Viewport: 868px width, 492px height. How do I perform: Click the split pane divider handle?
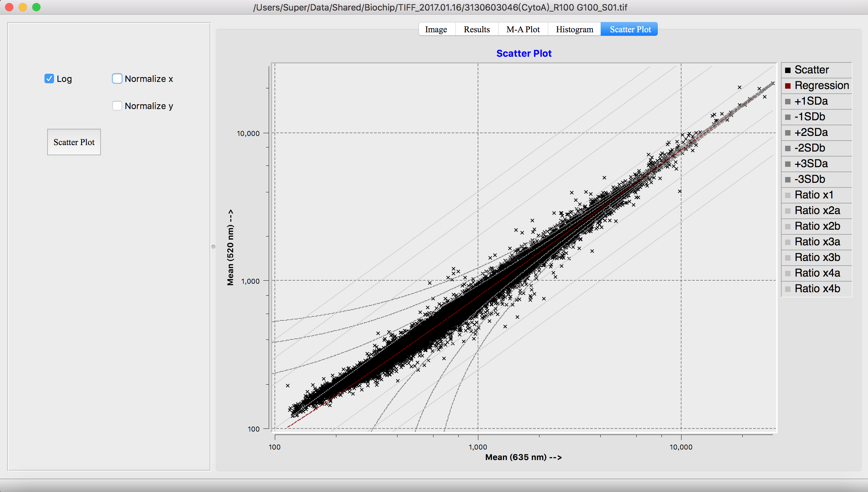click(213, 247)
